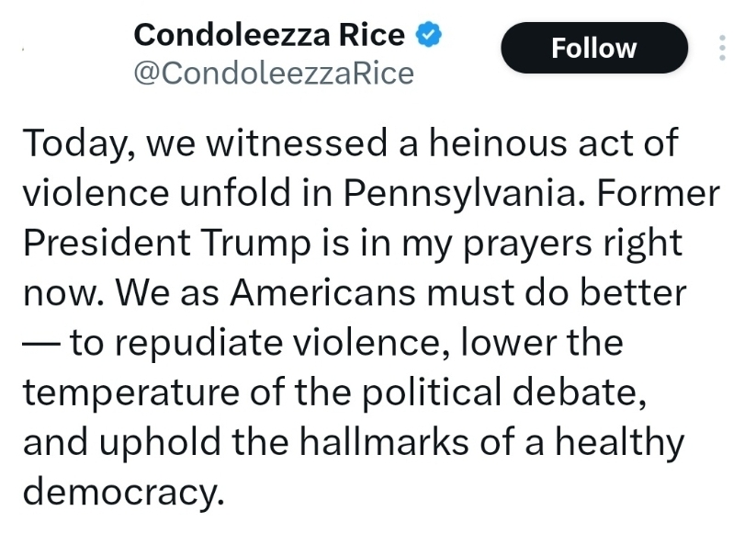Viewport: 756px width, 534px height.
Task: Open the three-dot more options menu
Action: 722,48
